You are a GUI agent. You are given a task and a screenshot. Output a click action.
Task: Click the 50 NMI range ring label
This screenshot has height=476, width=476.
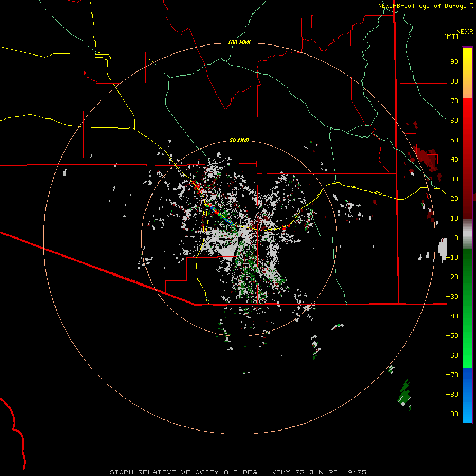(239, 140)
